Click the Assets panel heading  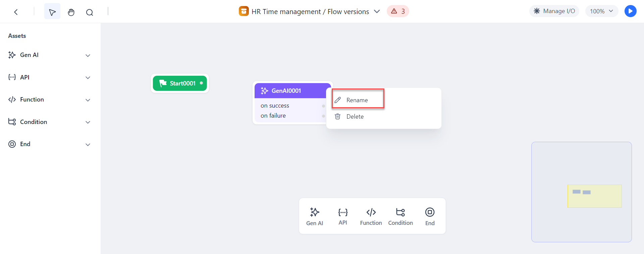pyautogui.click(x=17, y=36)
